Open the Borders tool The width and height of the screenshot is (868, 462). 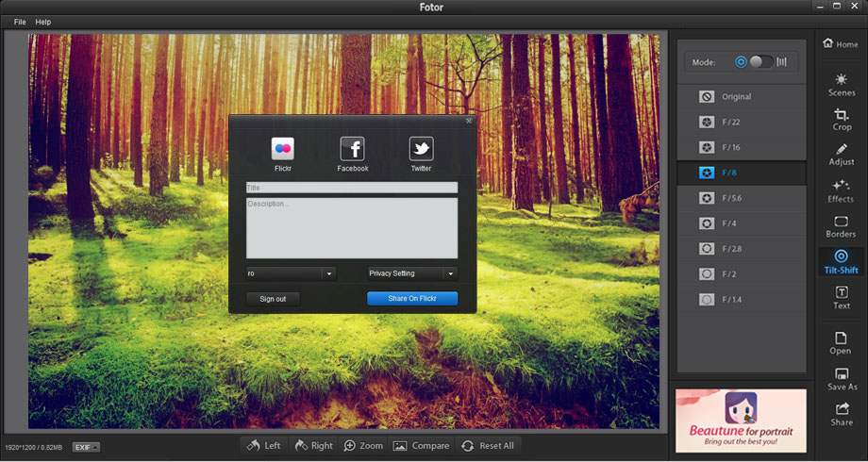tap(841, 226)
